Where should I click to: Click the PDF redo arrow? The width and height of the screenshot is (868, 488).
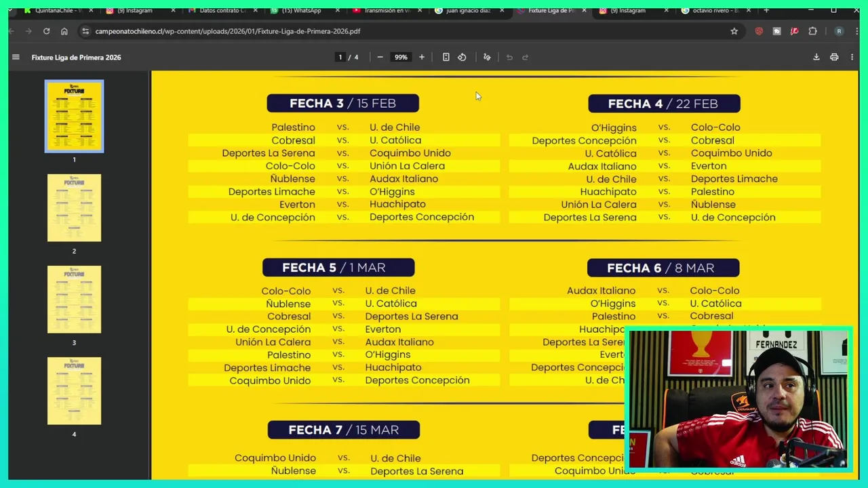(x=525, y=57)
